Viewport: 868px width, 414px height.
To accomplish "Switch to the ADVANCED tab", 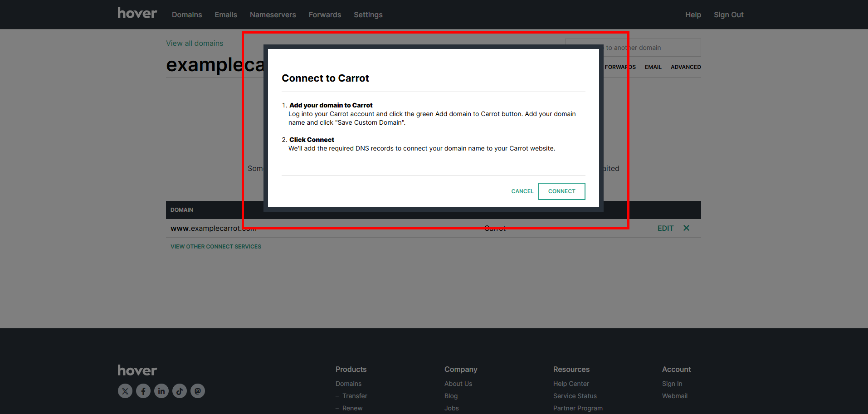I will point(686,67).
